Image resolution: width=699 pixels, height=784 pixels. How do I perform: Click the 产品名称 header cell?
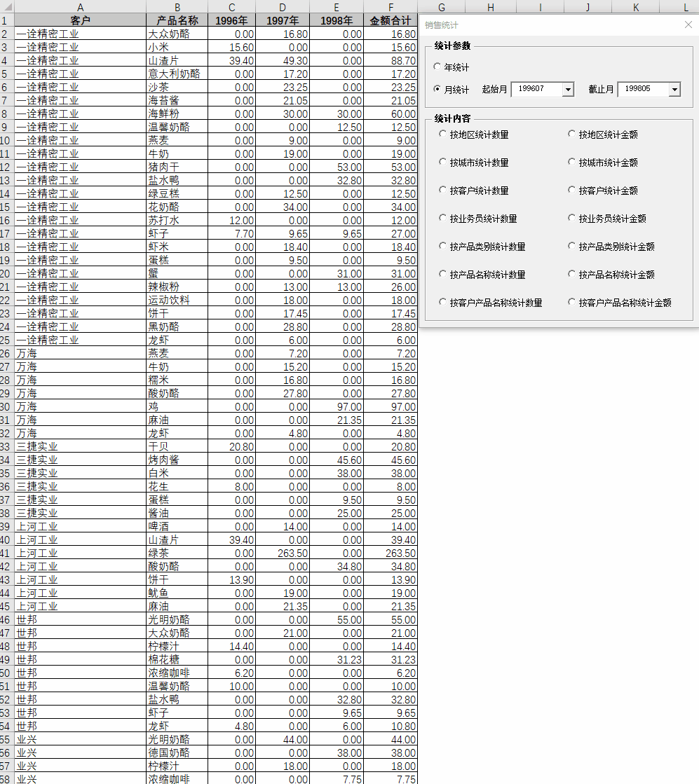tap(177, 20)
